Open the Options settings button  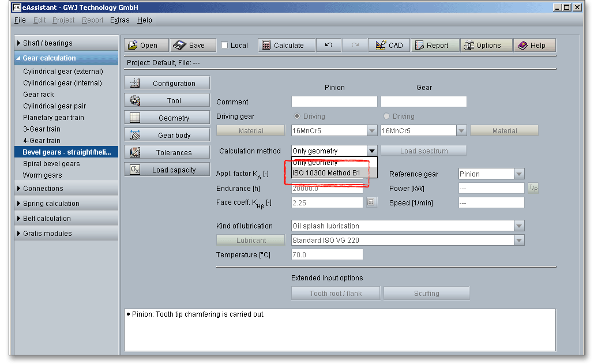click(x=486, y=46)
